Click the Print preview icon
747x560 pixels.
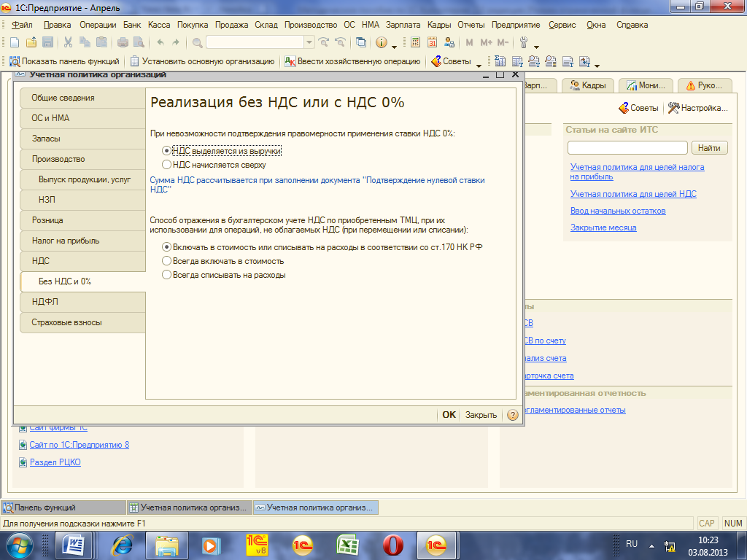[x=139, y=43]
